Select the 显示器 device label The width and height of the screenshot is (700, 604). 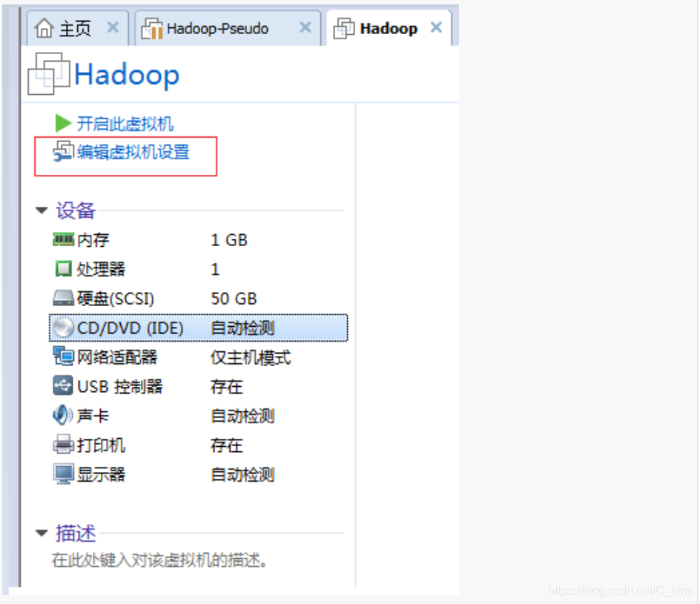click(x=101, y=474)
